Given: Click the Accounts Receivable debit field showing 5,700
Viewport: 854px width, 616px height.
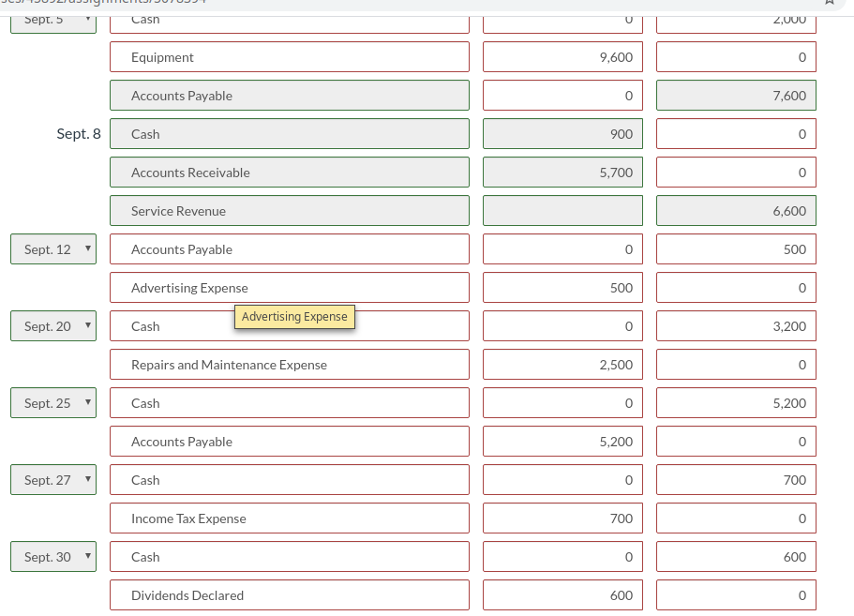Looking at the screenshot, I should [562, 172].
